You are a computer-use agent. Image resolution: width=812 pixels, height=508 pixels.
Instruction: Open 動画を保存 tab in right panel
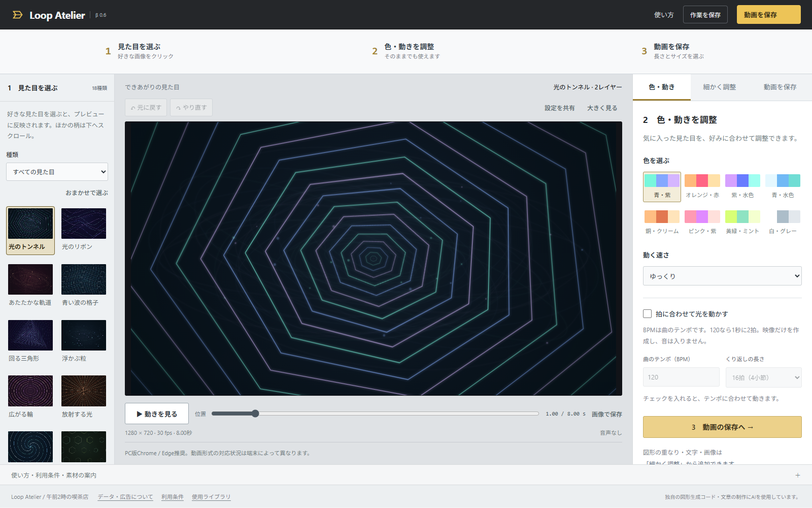[x=780, y=87]
